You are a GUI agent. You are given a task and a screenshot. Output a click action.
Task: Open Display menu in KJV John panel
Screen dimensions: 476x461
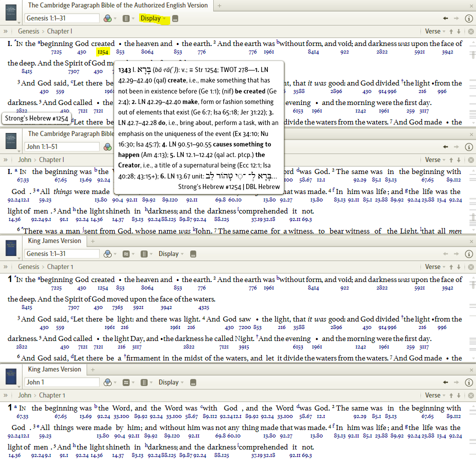coord(171,382)
